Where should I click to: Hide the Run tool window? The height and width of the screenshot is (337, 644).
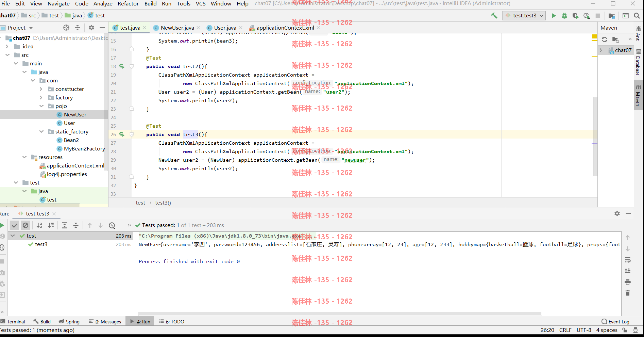click(628, 213)
